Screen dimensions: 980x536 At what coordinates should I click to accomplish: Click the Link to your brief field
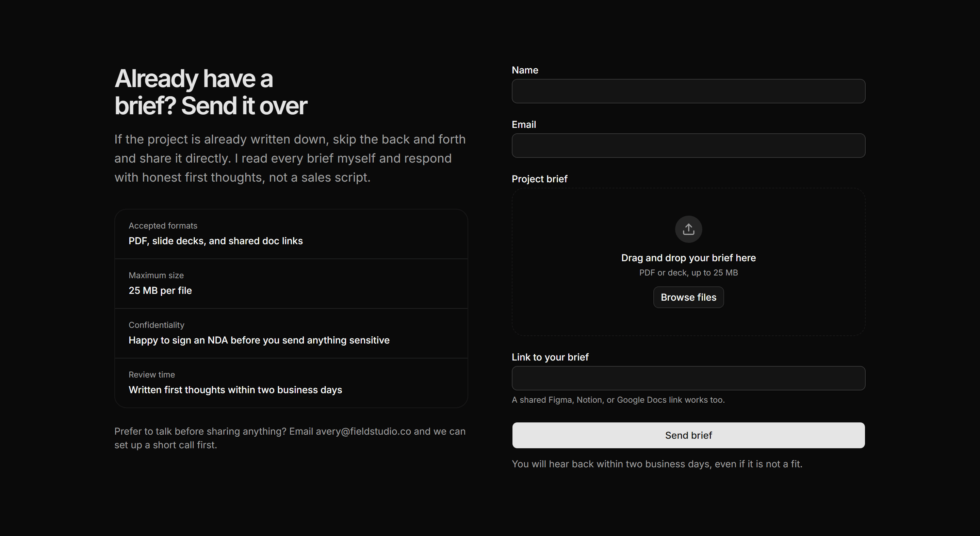tap(688, 378)
